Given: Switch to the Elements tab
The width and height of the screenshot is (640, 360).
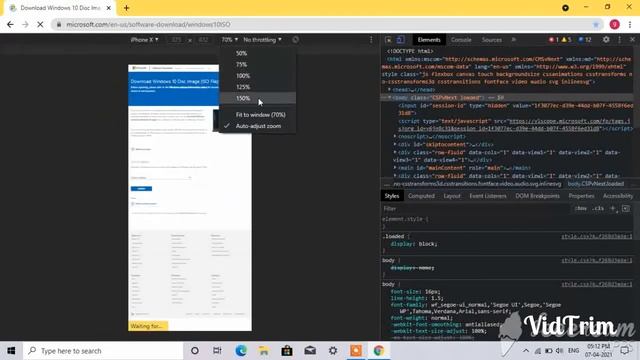Looking at the screenshot, I should click(429, 40).
